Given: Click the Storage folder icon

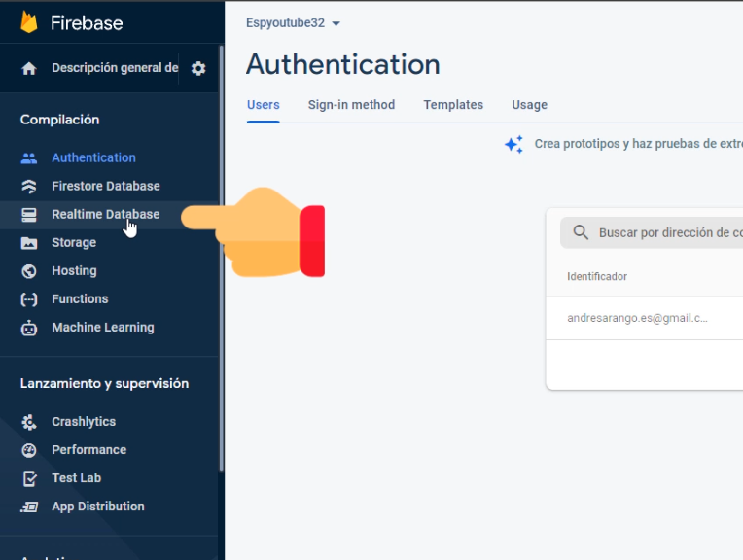Looking at the screenshot, I should tap(29, 243).
